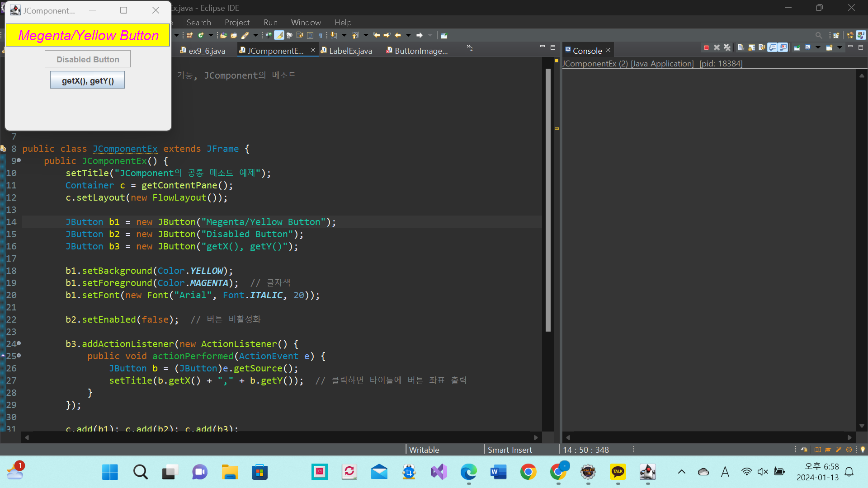Viewport: 868px width, 488px height.
Task: Click the toolbar Search magnifier icon
Action: (818, 35)
